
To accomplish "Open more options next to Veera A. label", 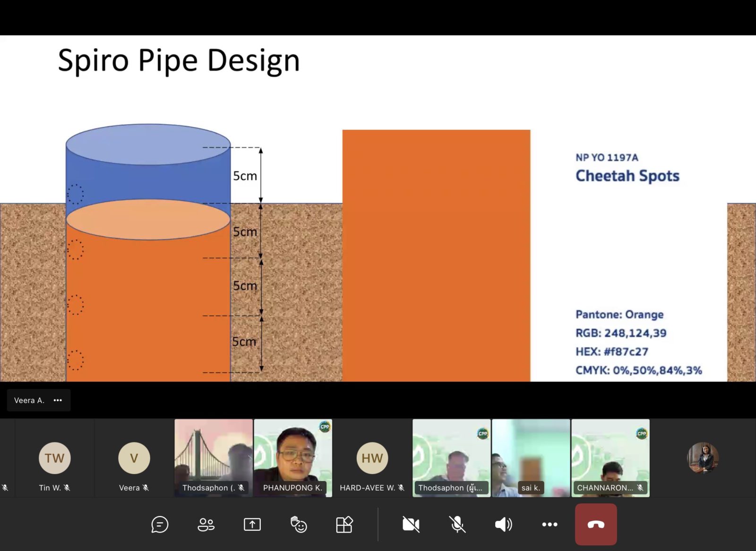I will 58,400.
